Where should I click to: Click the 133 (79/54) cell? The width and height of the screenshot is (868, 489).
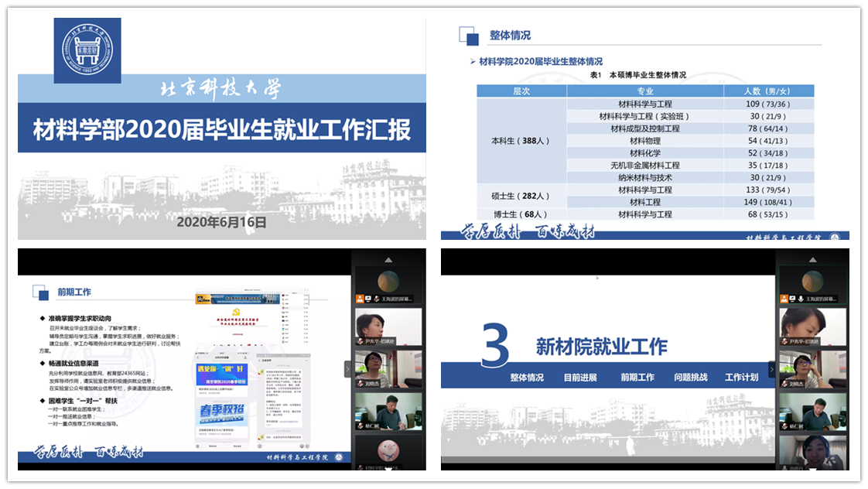click(x=769, y=190)
